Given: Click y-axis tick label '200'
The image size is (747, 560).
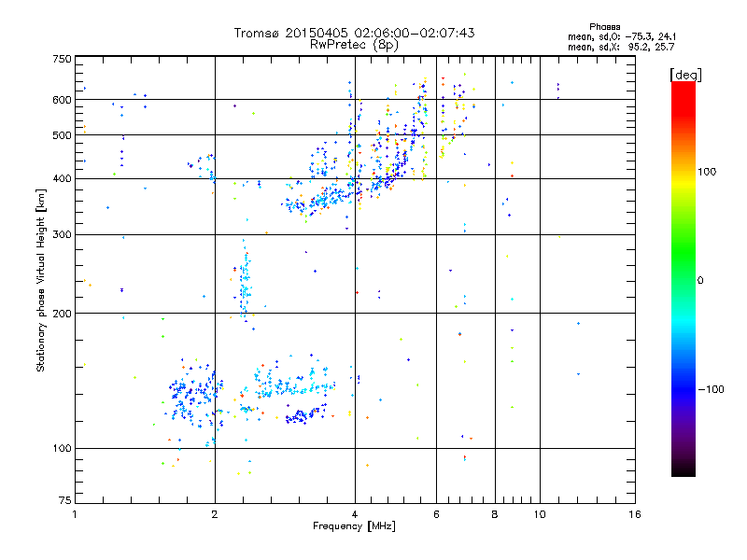Looking at the screenshot, I should (62, 314).
